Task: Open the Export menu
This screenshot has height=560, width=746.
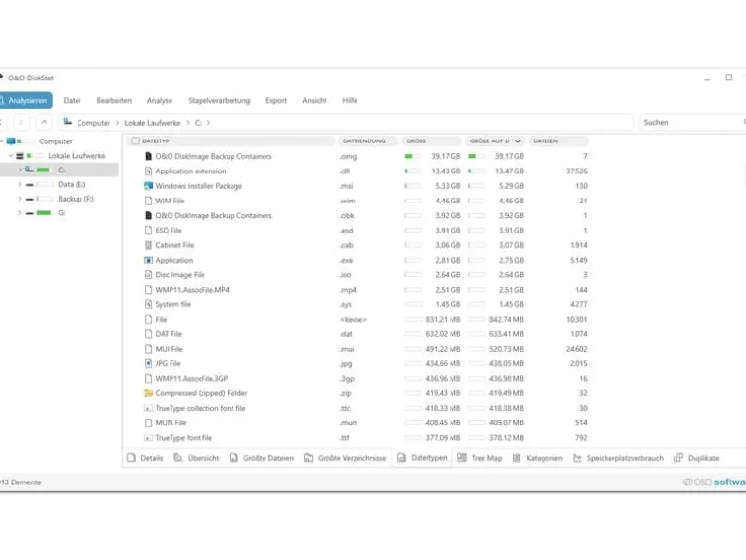Action: click(276, 100)
